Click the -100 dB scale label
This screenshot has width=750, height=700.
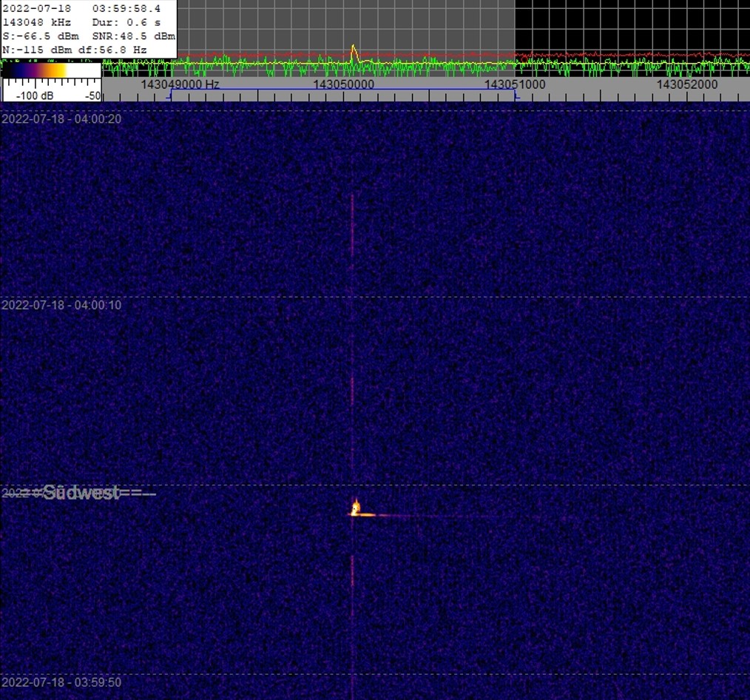35,95
